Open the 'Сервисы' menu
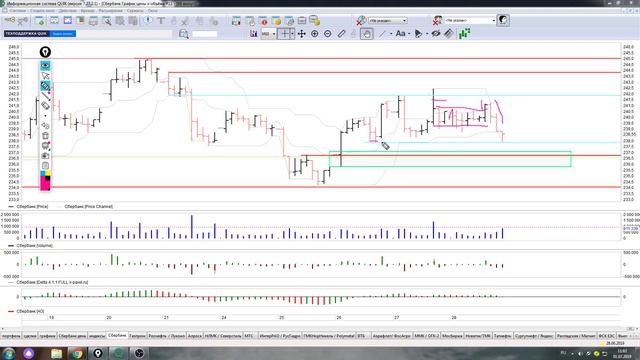 tap(135, 11)
